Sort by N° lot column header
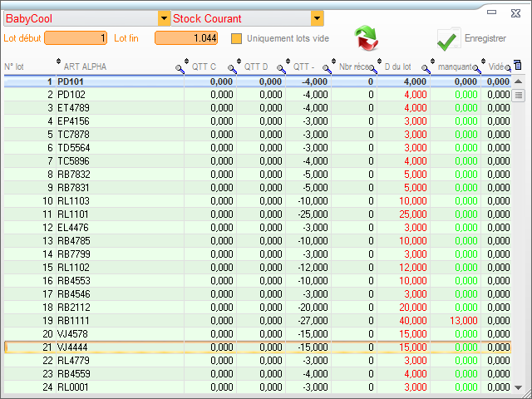The width and height of the screenshot is (532, 399). coord(14,66)
